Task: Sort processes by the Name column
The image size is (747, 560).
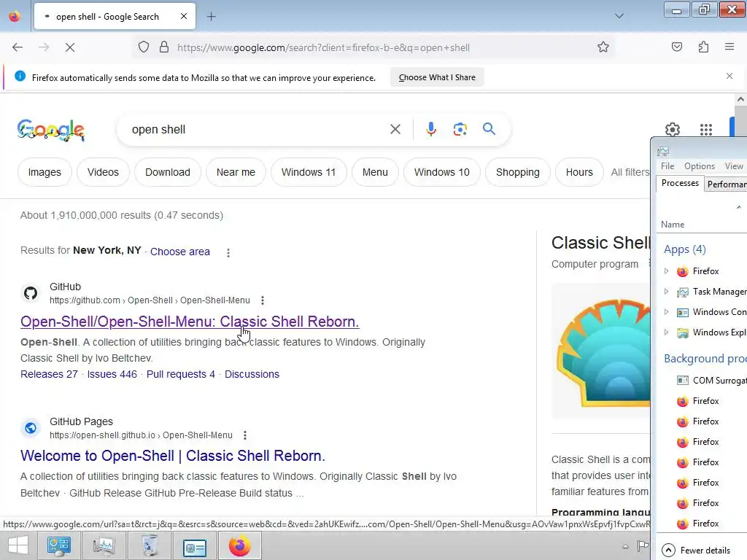Action: coord(672,225)
